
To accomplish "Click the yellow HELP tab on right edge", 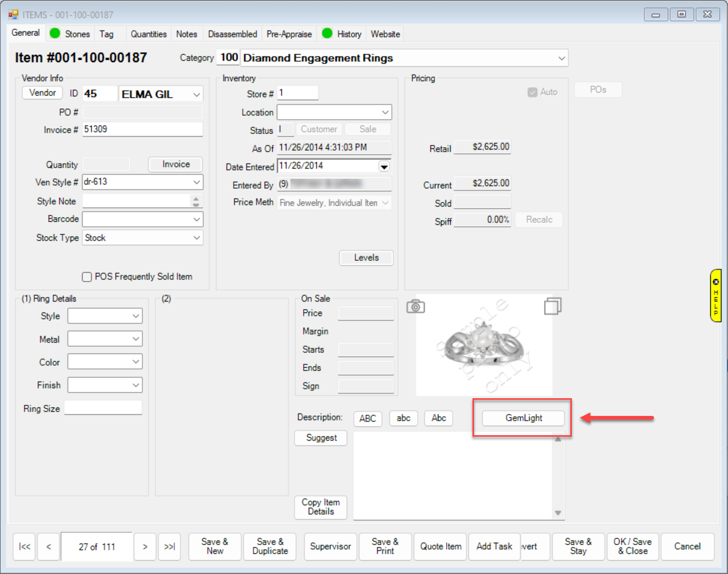I will [x=715, y=295].
